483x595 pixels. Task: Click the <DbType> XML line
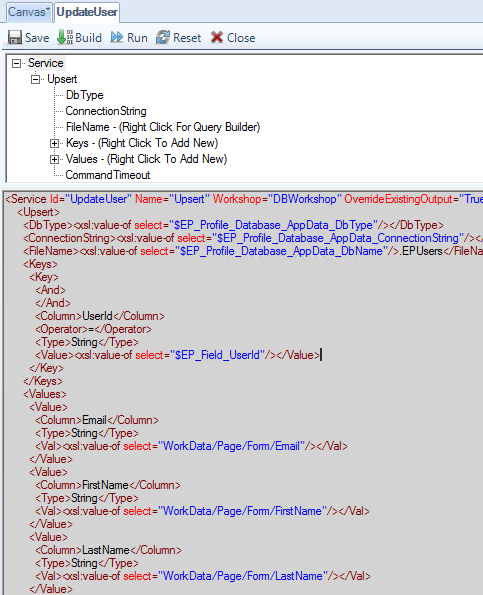(x=233, y=225)
